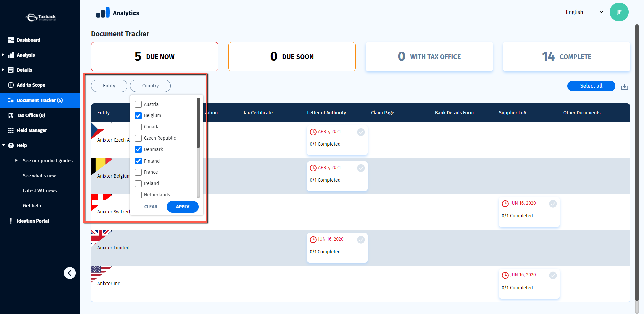
Task: Click the Add to Scope plus icon
Action: (x=11, y=85)
